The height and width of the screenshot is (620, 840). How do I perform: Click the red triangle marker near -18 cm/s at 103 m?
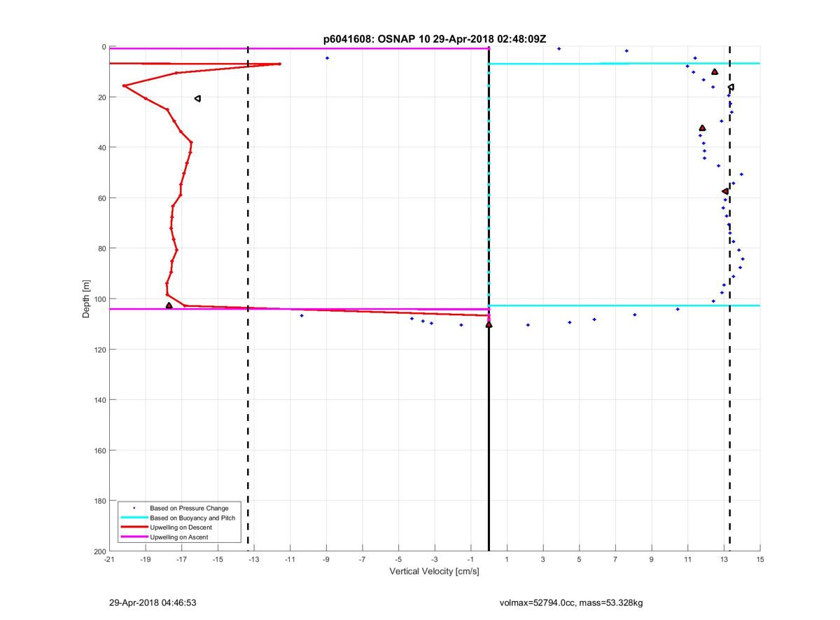pos(169,305)
